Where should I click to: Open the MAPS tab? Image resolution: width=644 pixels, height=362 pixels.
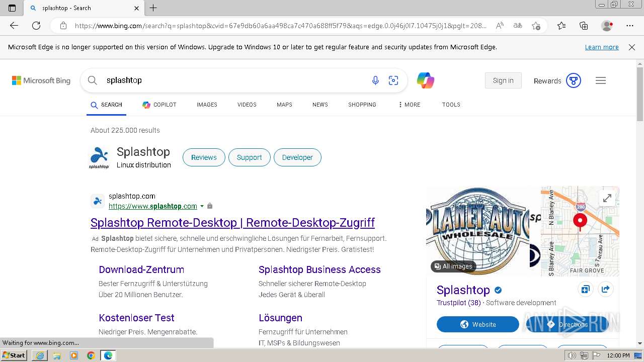coord(284,105)
